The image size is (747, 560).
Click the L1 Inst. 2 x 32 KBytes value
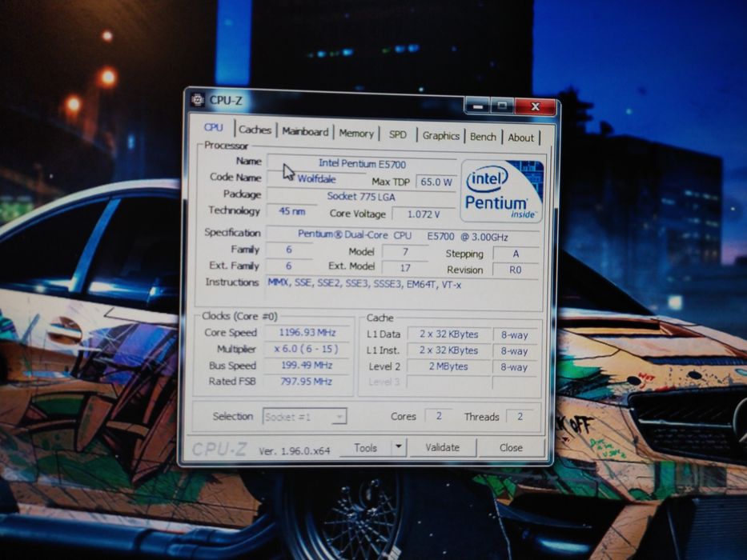pyautogui.click(x=449, y=350)
